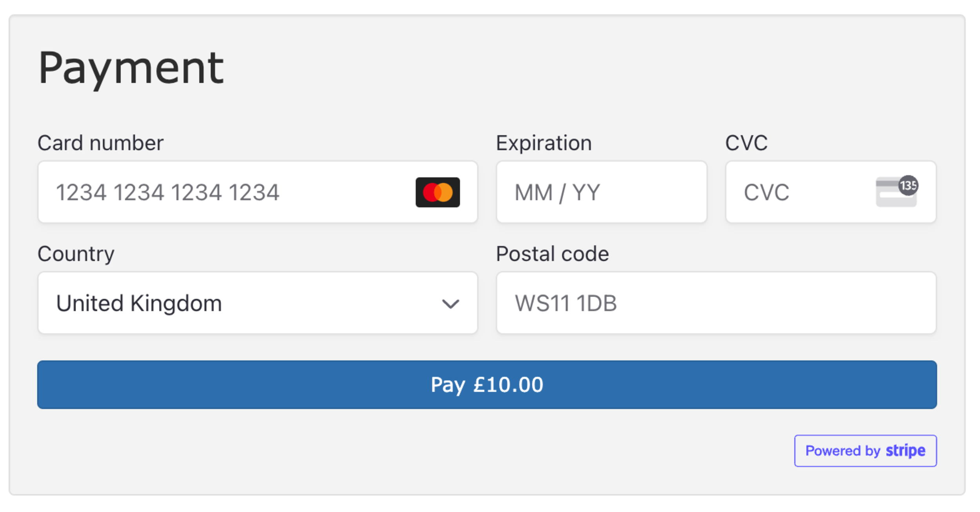This screenshot has width=980, height=512.
Task: Submit payment with Pay £10.00 button
Action: tap(487, 384)
